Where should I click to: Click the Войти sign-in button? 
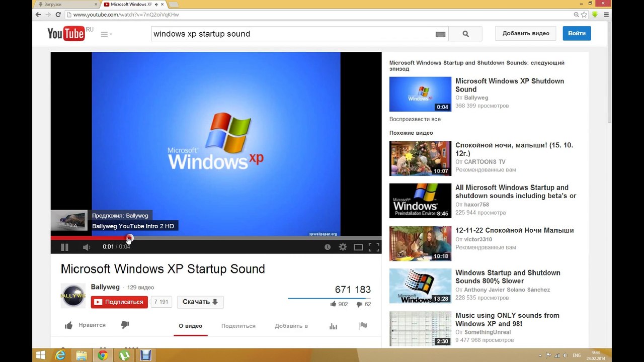pos(577,33)
